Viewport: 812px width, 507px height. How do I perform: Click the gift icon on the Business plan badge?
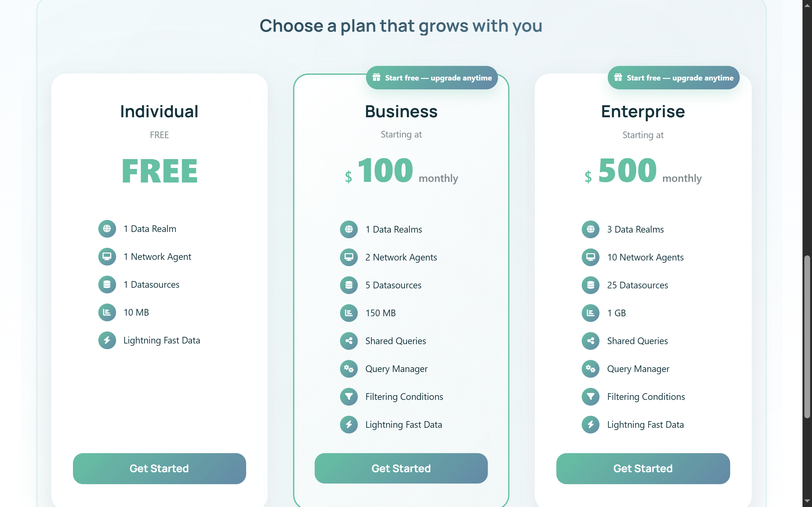(377, 77)
